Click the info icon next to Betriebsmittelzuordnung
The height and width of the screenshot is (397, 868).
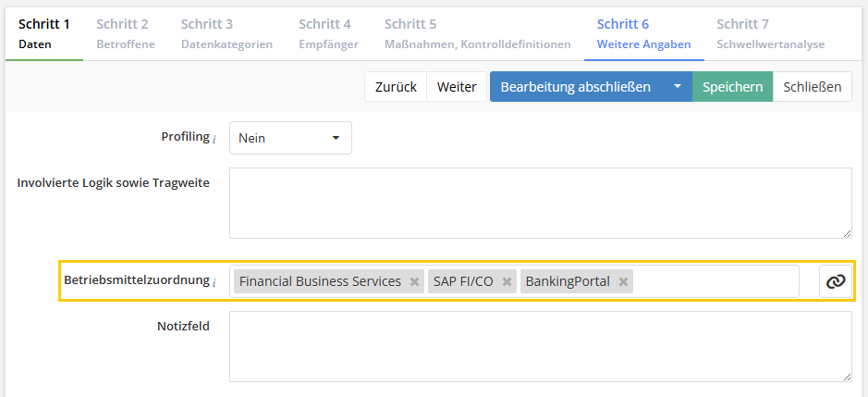tap(214, 282)
